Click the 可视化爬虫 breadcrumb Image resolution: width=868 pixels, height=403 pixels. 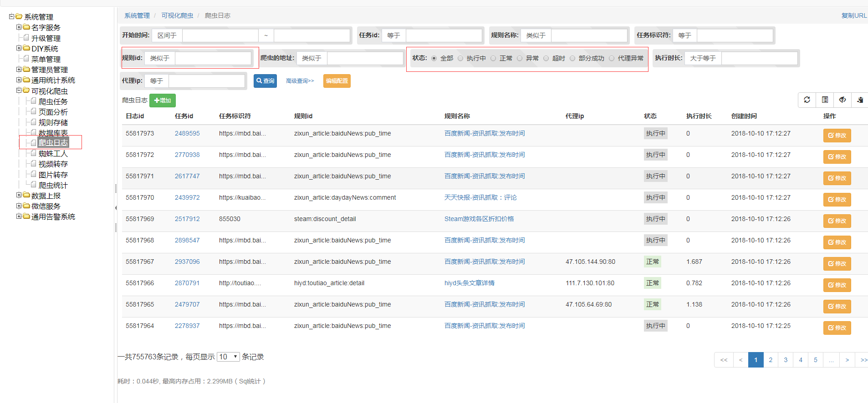[177, 15]
